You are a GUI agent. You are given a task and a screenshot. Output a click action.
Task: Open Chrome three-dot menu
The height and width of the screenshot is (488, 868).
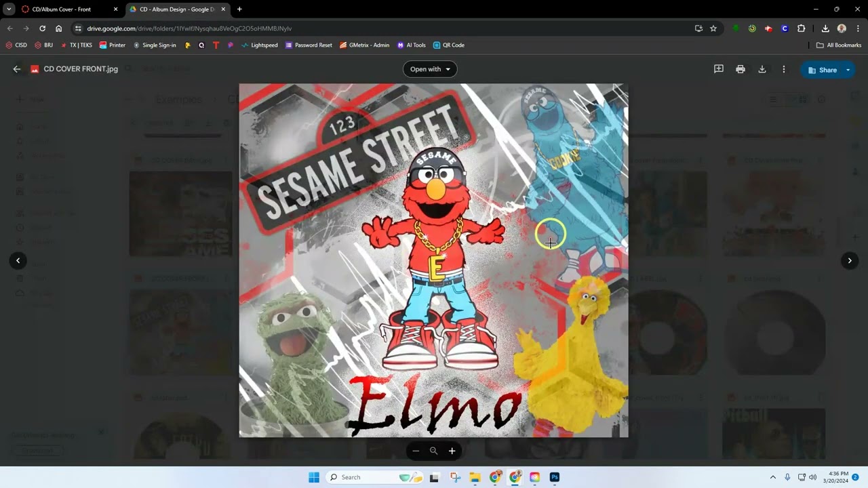859,28
